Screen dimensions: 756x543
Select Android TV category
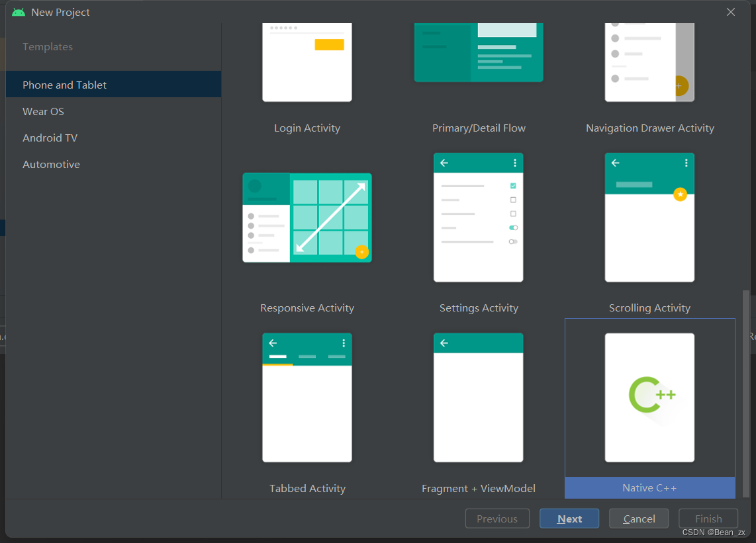tap(113, 138)
